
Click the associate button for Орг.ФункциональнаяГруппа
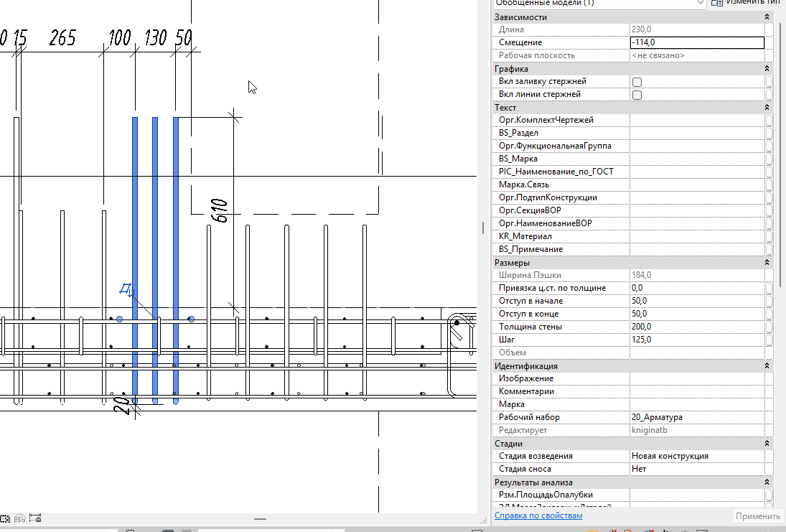769,146
